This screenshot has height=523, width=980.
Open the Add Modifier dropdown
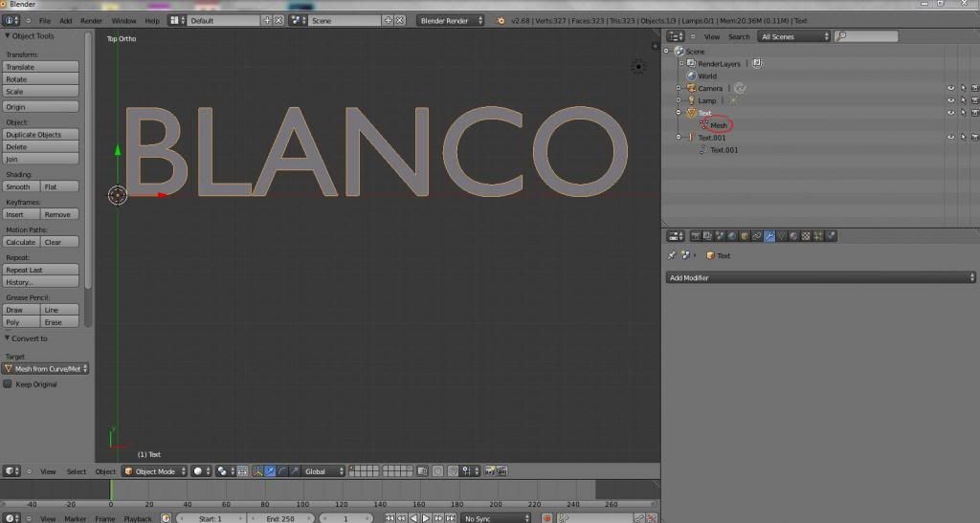(x=820, y=277)
